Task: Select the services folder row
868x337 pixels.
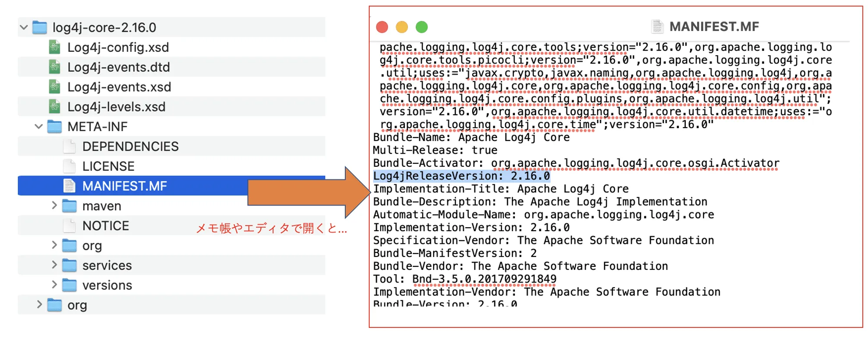Action: pos(171,265)
